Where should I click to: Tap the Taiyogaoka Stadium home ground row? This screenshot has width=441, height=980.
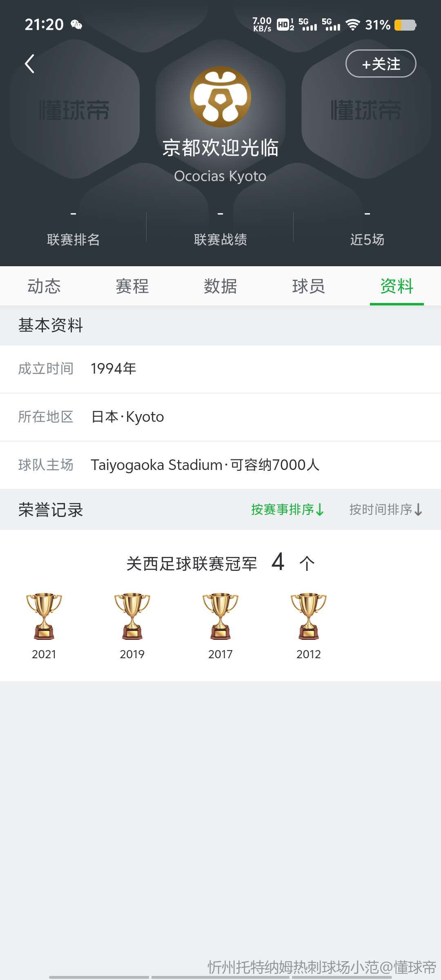click(220, 465)
